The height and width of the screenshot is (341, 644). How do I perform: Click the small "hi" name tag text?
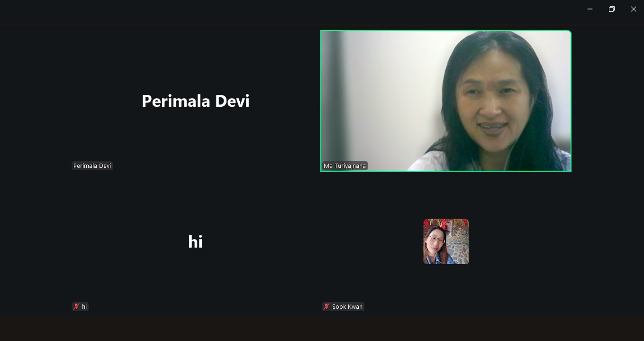pyautogui.click(x=84, y=307)
